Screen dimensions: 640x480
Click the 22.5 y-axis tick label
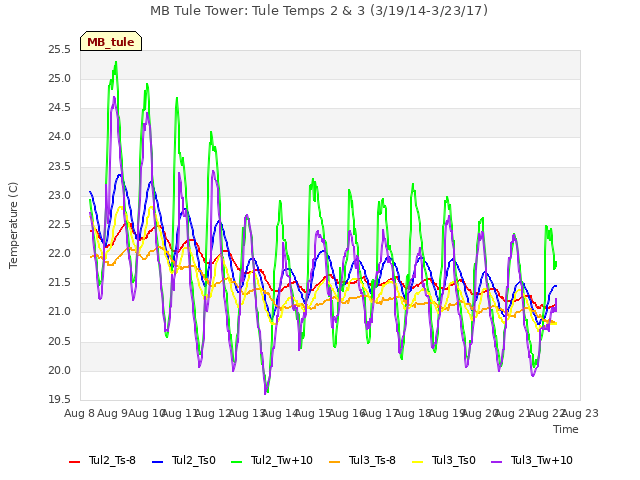tap(60, 224)
